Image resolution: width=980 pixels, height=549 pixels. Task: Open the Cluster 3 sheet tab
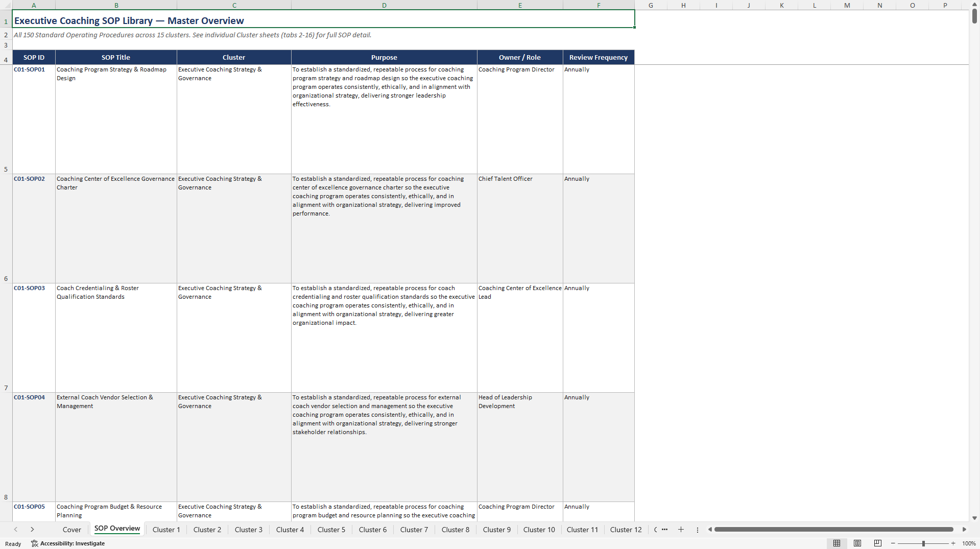pyautogui.click(x=249, y=530)
